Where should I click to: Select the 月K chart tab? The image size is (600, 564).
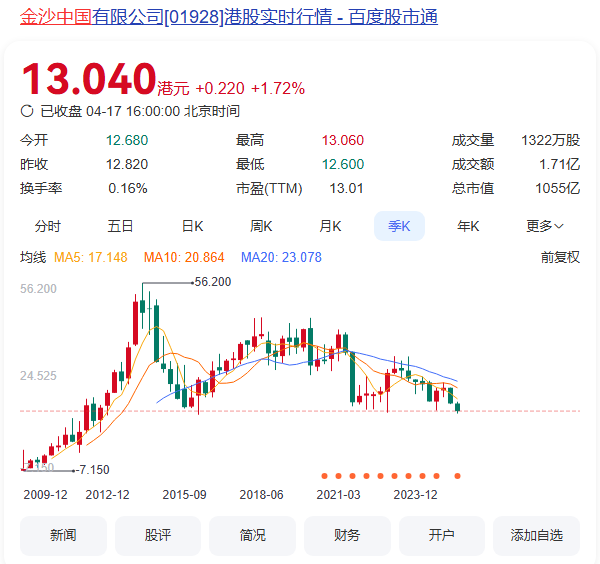click(x=330, y=226)
